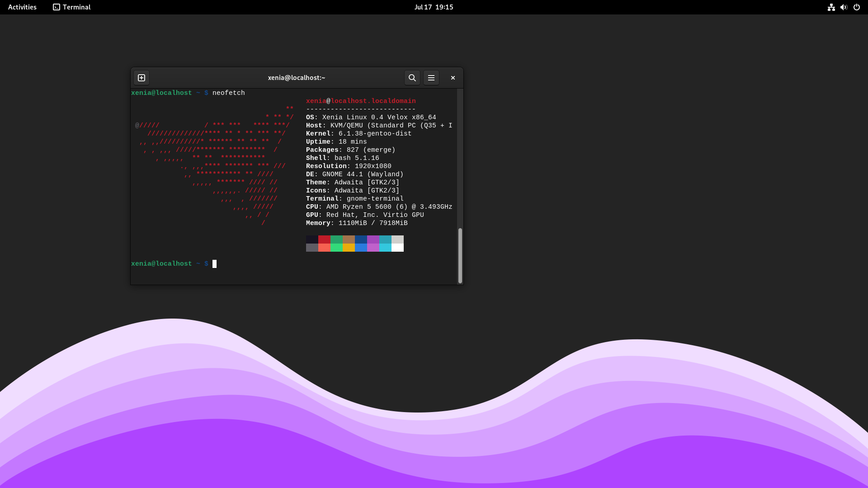Click the volume speaker icon
This screenshot has width=868, height=488.
(x=844, y=7)
